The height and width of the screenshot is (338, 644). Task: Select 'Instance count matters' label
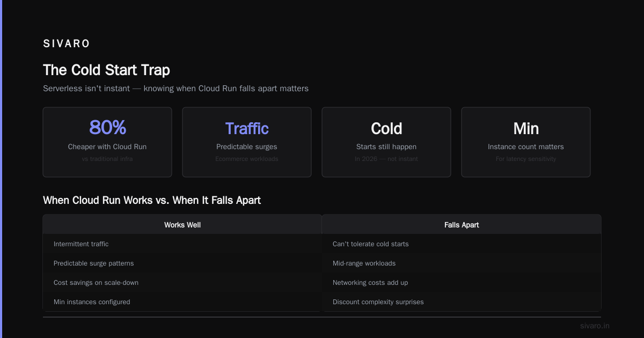526,146
